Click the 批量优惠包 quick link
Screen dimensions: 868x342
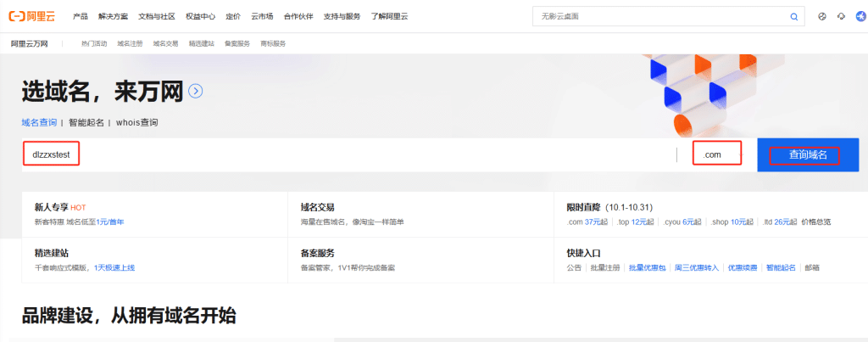coord(647,267)
